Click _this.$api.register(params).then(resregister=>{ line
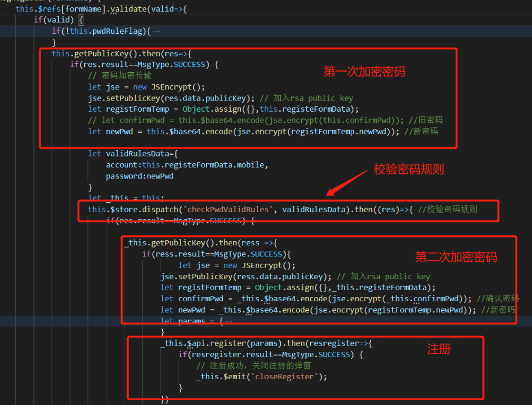 click(267, 343)
